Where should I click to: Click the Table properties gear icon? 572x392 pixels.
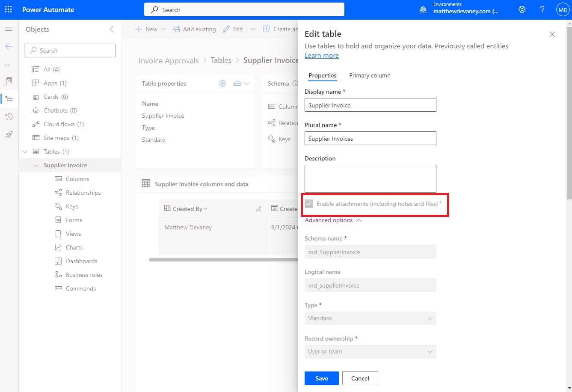point(222,83)
